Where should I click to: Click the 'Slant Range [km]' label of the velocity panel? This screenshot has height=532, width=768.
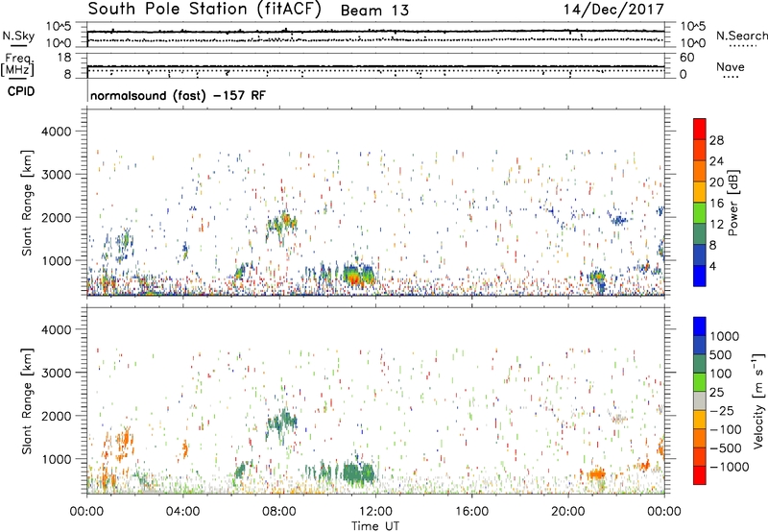tap(27, 401)
